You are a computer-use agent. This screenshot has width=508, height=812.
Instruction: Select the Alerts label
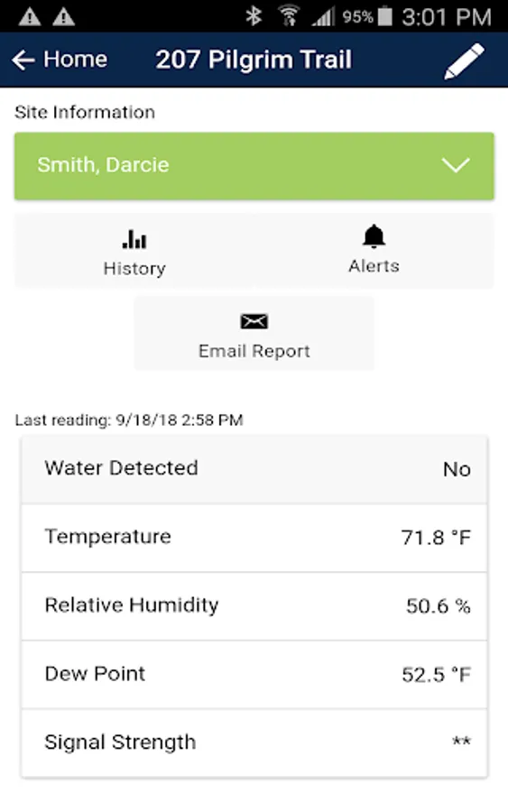(x=374, y=265)
